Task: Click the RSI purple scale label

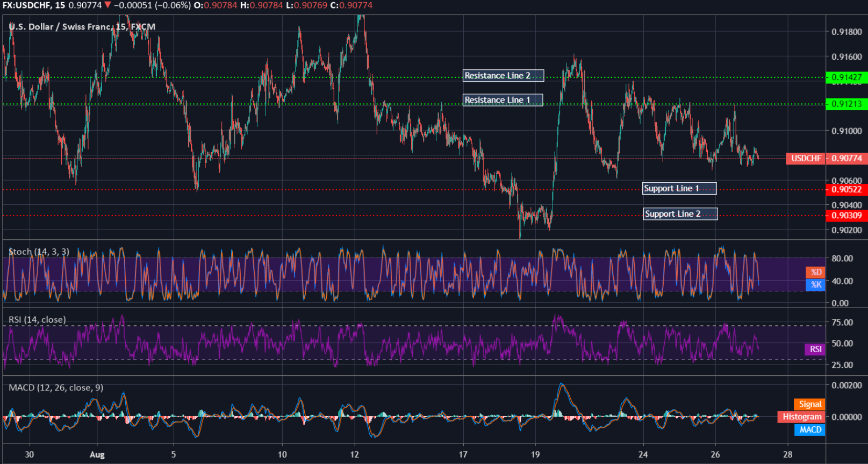Action: tap(815, 349)
